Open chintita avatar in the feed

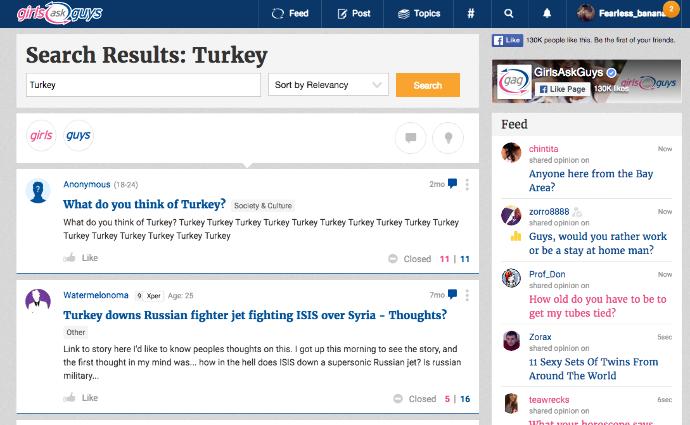[511, 153]
